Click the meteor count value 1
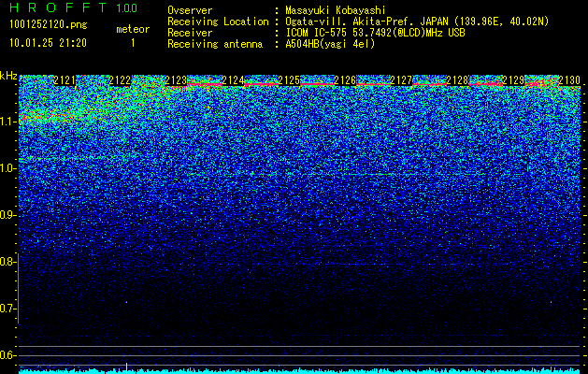The height and width of the screenshot is (374, 588). click(x=133, y=43)
